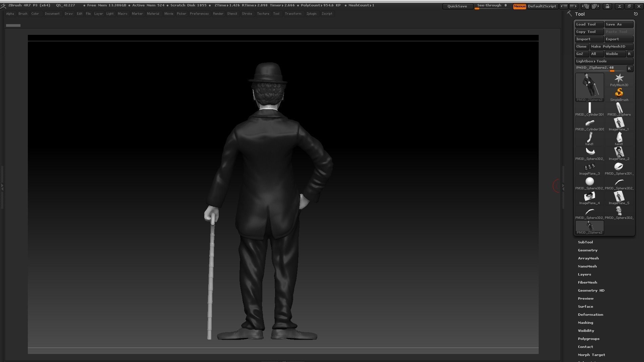Click the Export button
The height and width of the screenshot is (362, 644).
coord(619,39)
